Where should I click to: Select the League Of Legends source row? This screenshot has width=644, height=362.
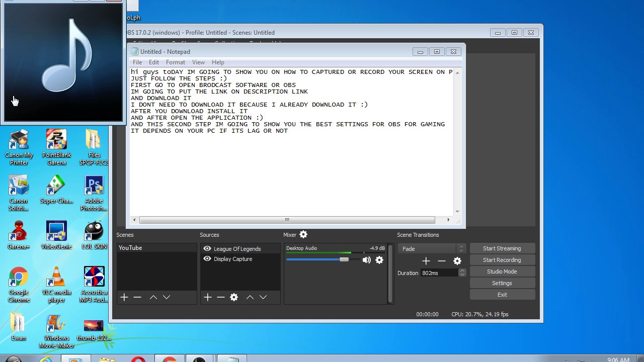point(240,248)
